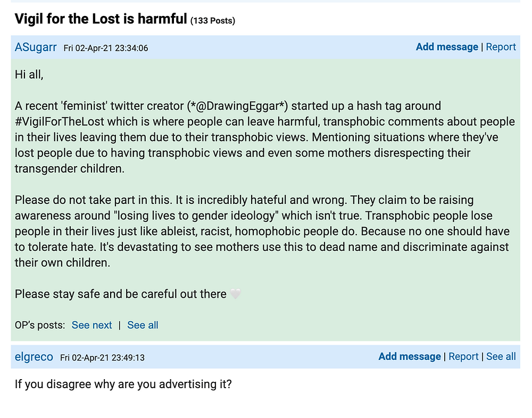
Task: Report elgreco's reply
Action: click(463, 357)
